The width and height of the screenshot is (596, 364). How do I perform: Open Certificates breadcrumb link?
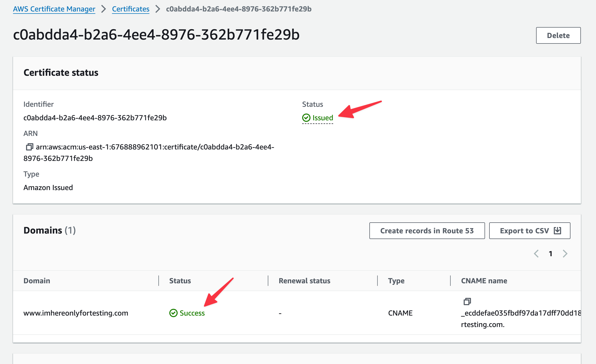[x=131, y=9]
